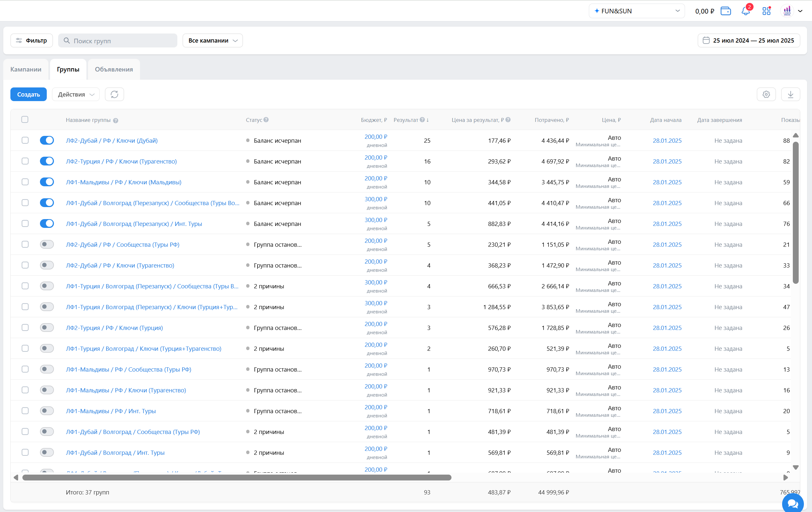Switch to the Объявления tab
This screenshot has width=812, height=512.
click(x=114, y=69)
